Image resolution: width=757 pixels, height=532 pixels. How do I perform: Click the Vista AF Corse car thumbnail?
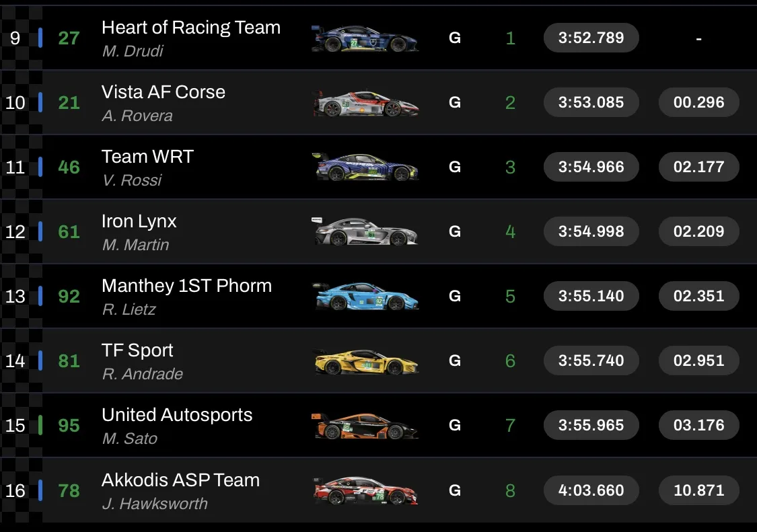[365, 103]
